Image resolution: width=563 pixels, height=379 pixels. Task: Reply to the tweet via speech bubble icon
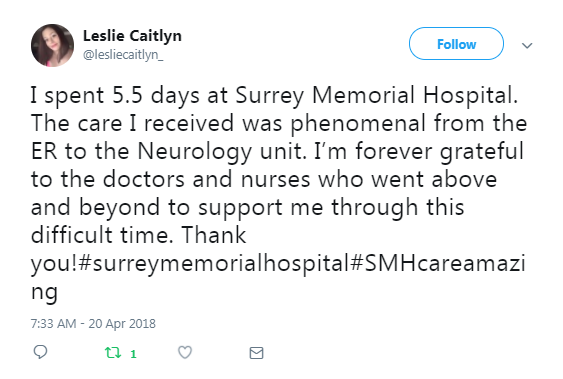click(x=40, y=352)
